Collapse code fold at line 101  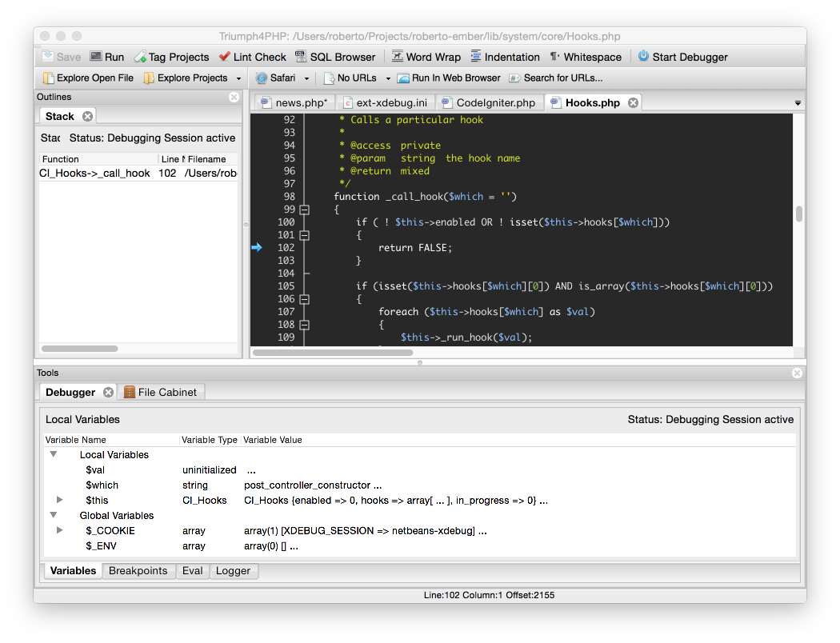pyautogui.click(x=304, y=235)
